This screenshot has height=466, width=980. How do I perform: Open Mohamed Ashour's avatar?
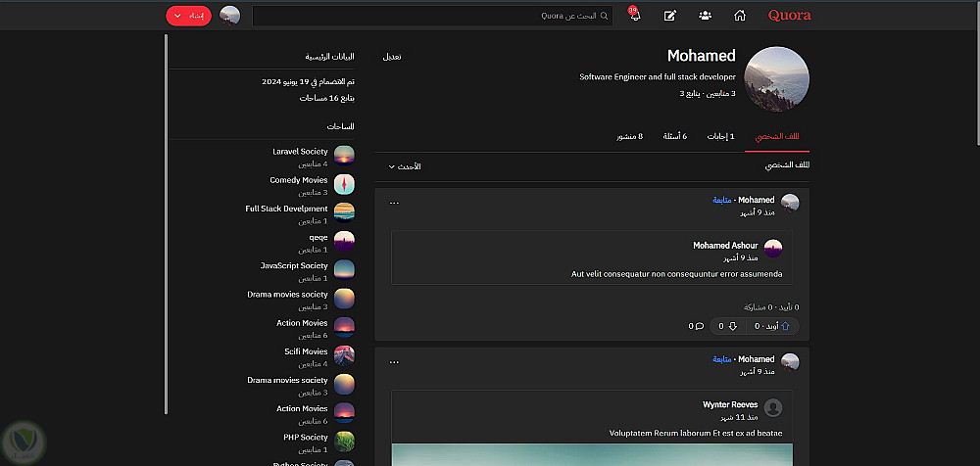pyautogui.click(x=773, y=248)
